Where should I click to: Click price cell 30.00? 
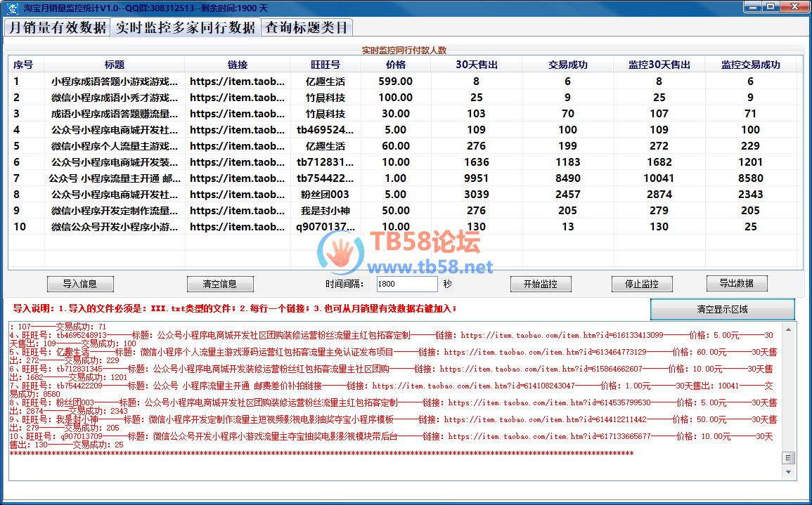(396, 113)
